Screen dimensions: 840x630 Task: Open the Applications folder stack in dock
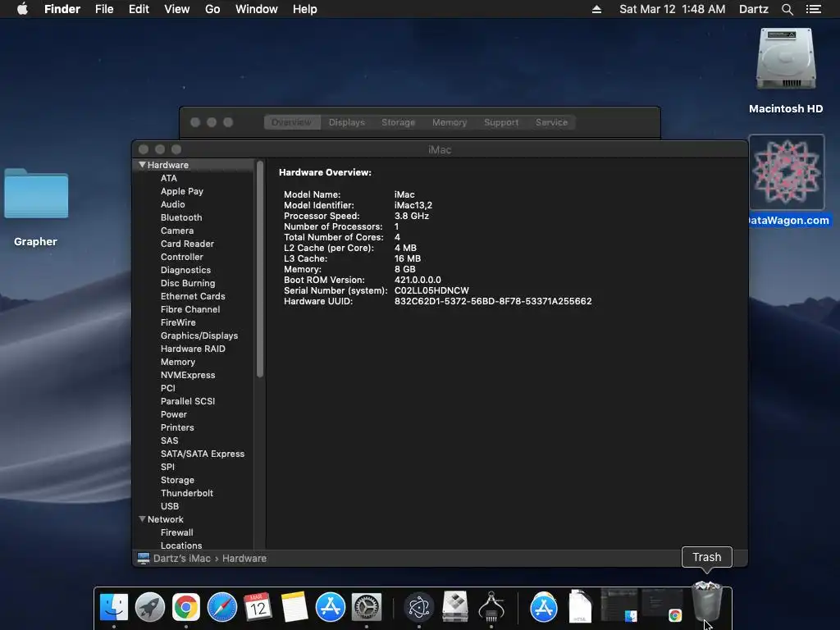[544, 607]
